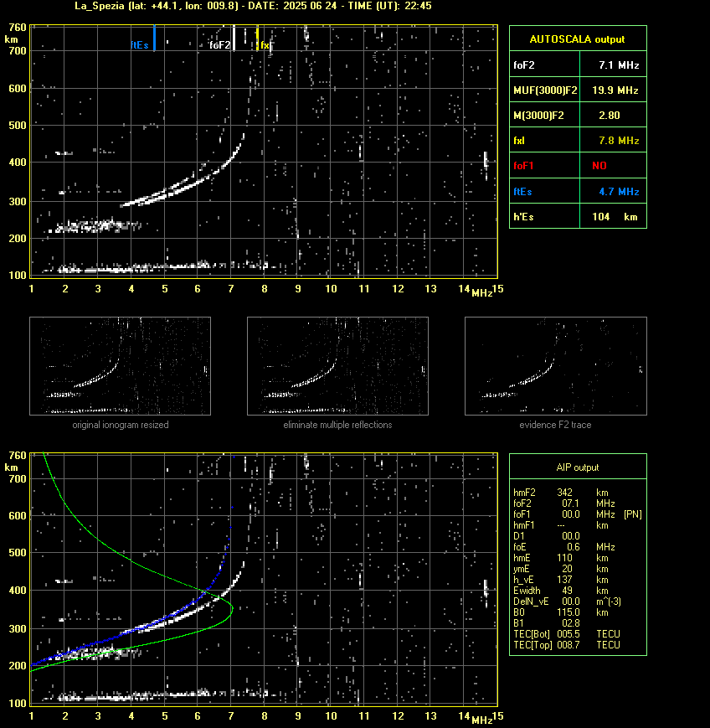Click the B1 02.8 row
Screen dimensions: 710x728
547,623
